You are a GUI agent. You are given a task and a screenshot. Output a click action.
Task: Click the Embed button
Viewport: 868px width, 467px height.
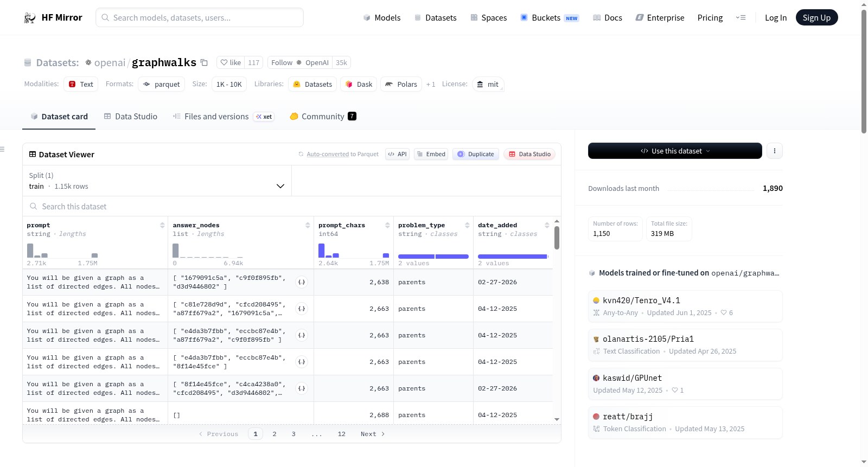tap(431, 154)
